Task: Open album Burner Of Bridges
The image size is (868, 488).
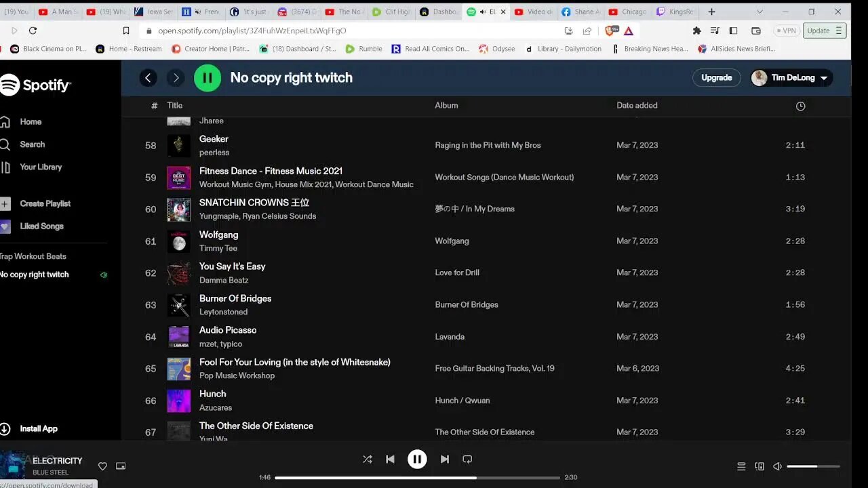Action: [x=467, y=305]
